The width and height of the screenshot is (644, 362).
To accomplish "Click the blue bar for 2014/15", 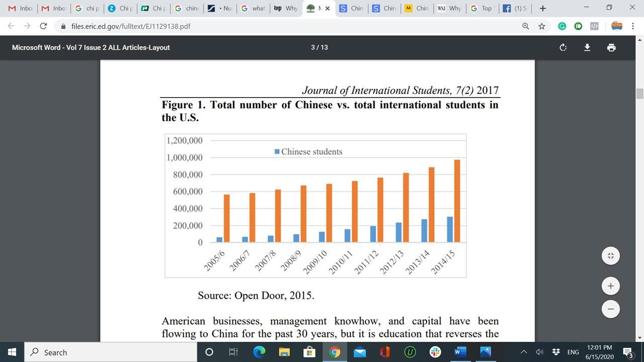I will coord(450,230).
